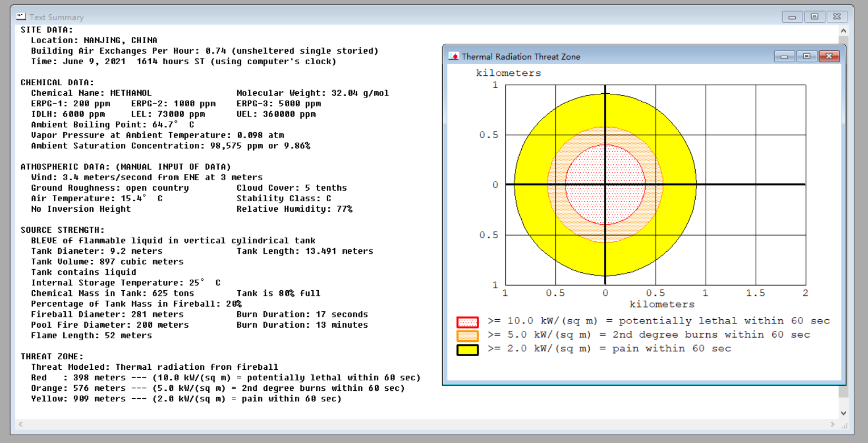Click the 'Time: June 9, 2021' line
This screenshot has height=443, width=868.
click(184, 62)
